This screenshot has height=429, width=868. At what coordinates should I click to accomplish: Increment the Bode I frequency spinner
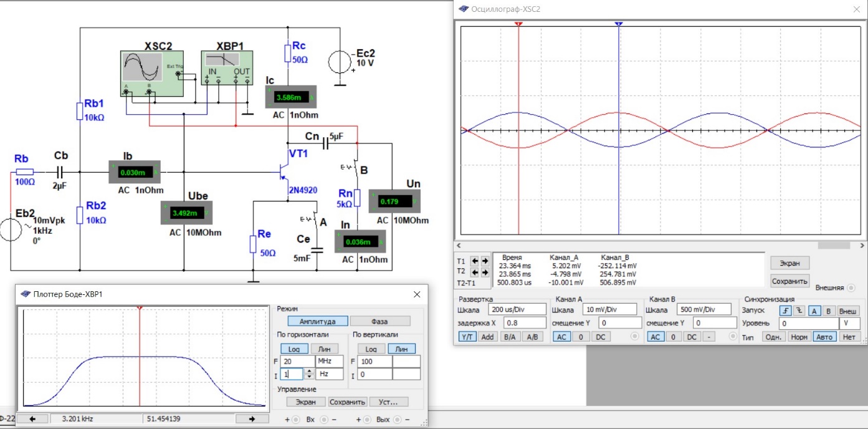(x=308, y=371)
